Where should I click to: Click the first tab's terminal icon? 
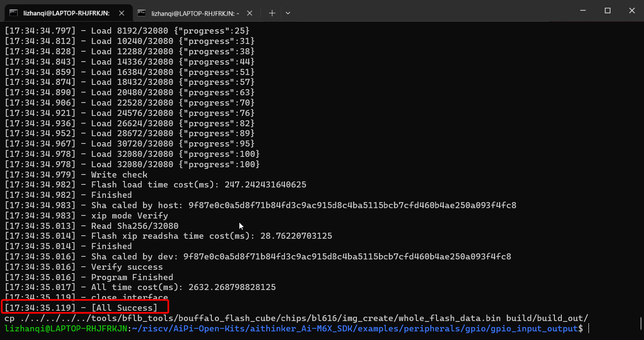pos(14,13)
